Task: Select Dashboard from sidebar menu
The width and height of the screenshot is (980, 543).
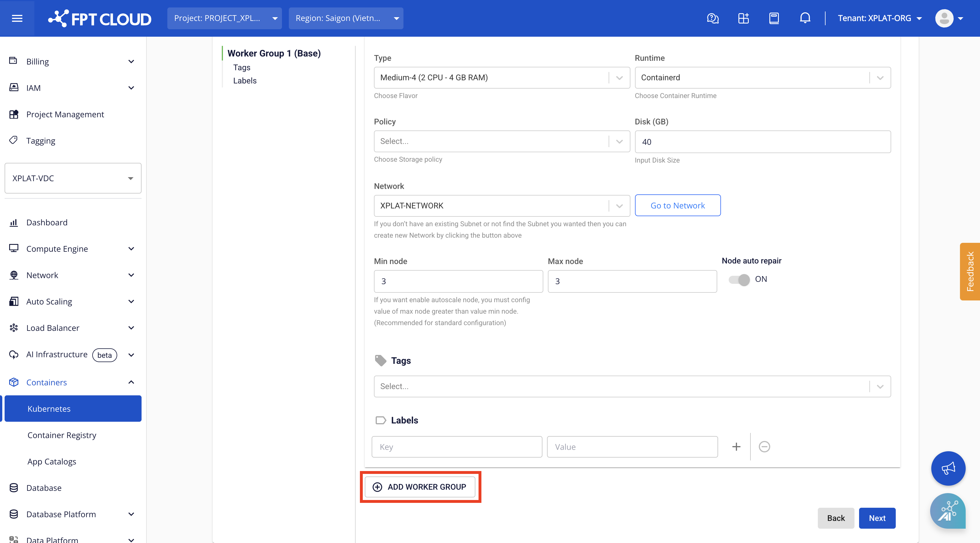Action: coord(47,222)
